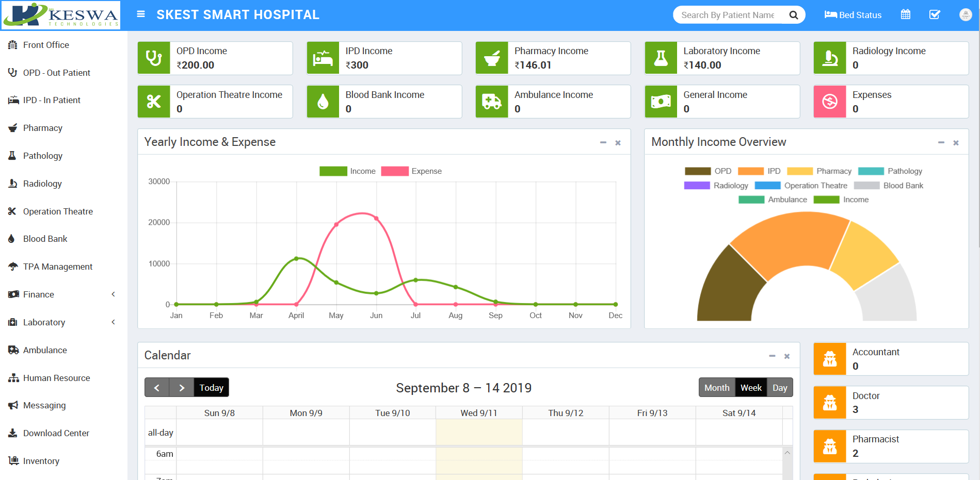Toggle Operation Theatre legend in monthly overview
The image size is (980, 480).
[x=801, y=186]
